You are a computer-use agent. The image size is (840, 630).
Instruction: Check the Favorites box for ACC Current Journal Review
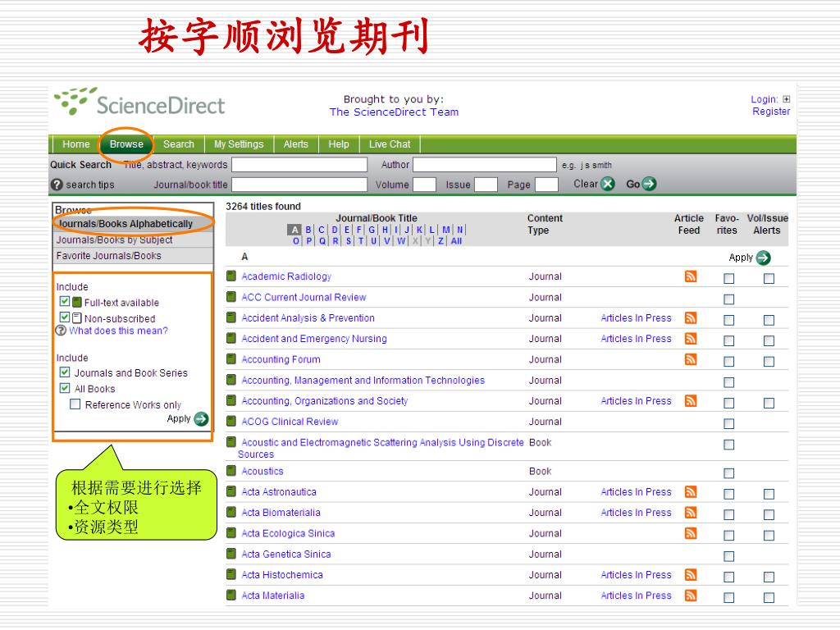(x=728, y=299)
